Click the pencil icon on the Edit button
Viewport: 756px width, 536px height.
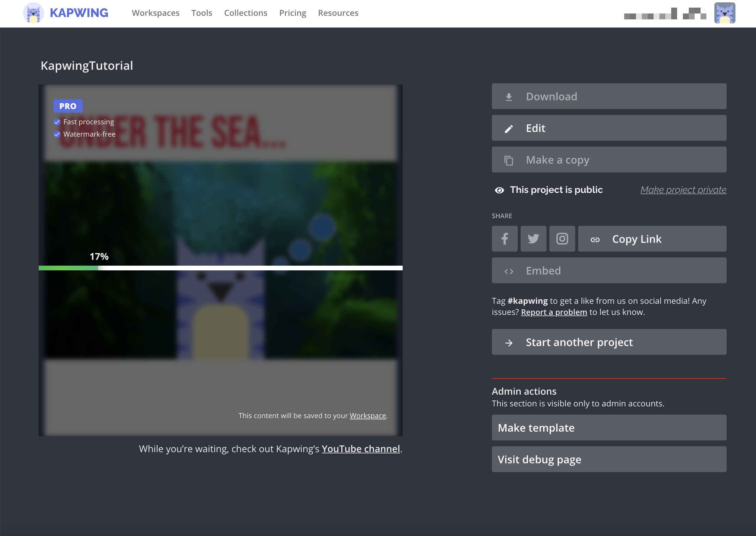tap(509, 129)
